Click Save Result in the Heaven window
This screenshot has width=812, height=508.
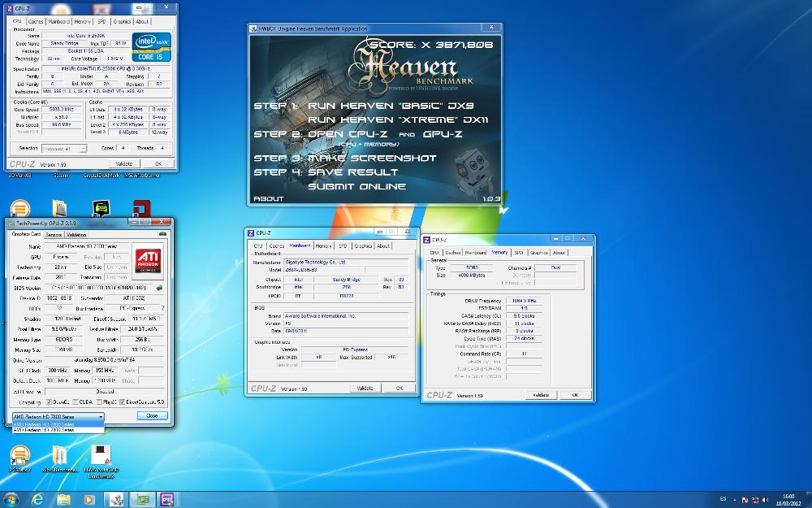pos(353,172)
